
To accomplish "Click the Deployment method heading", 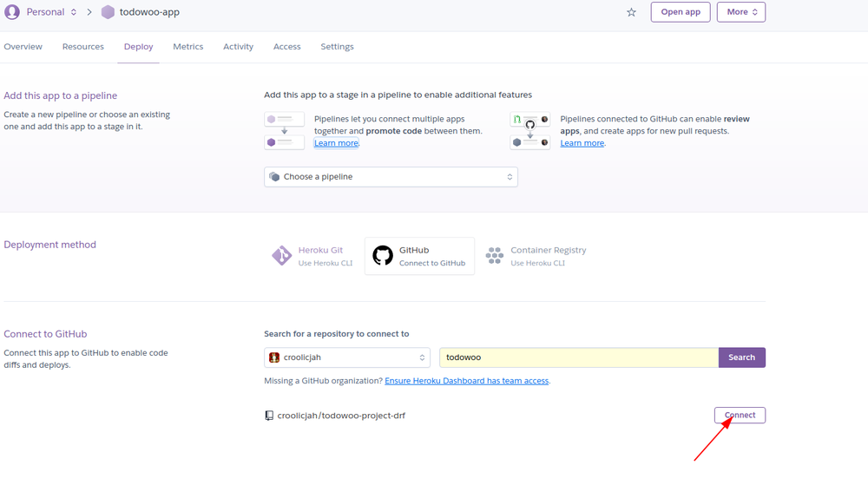I will (49, 245).
